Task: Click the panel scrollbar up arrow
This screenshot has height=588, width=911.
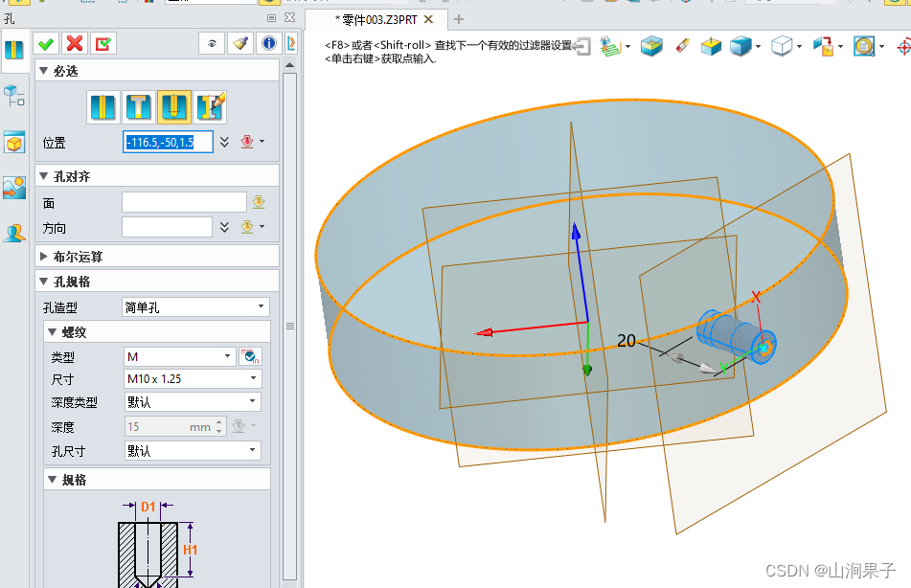Action: (289, 65)
